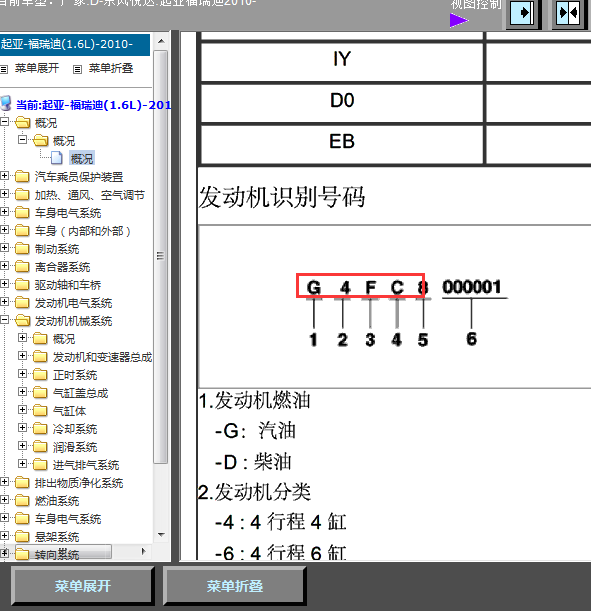Click the bottom 菜单折叠 button
Viewport: 591px width, 611px height.
[235, 586]
